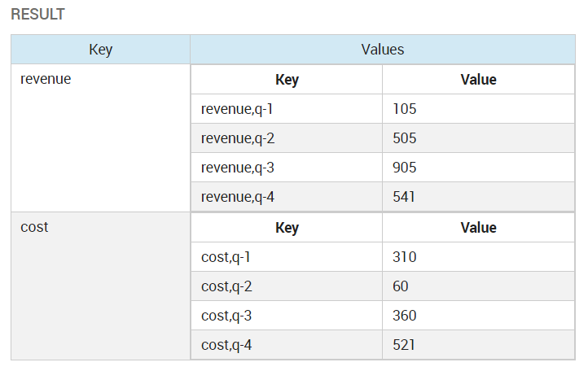This screenshot has width=588, height=371.
Task: Select the cost,q-3 key cell
Action: point(286,316)
